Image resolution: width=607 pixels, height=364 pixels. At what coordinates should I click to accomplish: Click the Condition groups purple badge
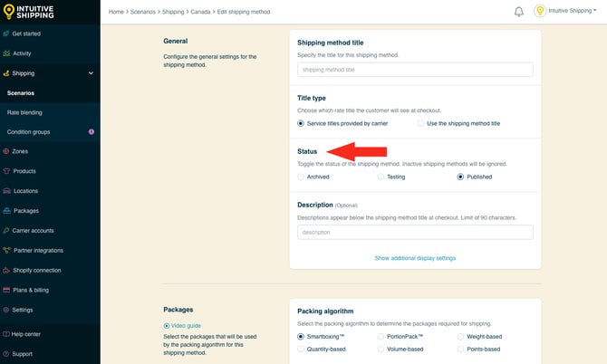pos(92,132)
